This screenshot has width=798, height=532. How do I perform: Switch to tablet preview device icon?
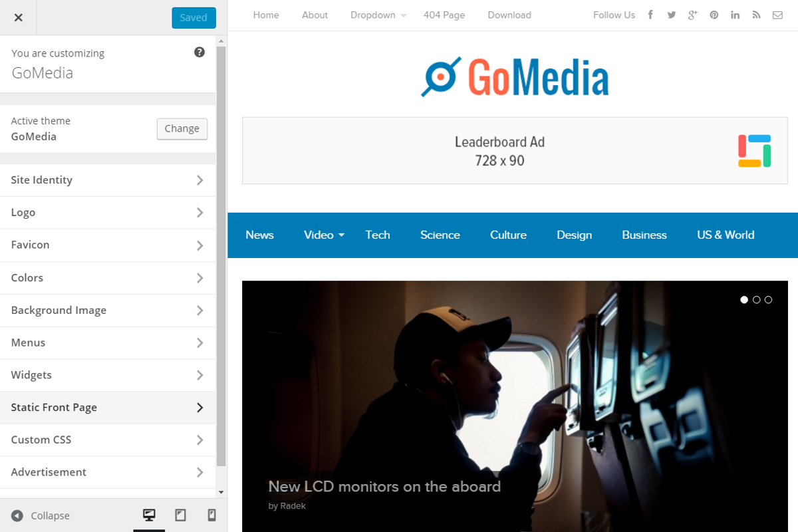(180, 515)
